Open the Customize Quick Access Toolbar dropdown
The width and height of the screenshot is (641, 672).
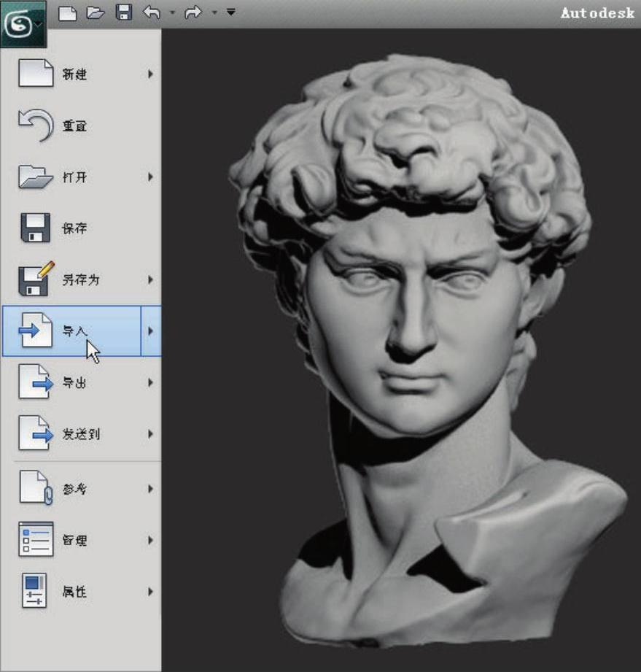click(230, 12)
